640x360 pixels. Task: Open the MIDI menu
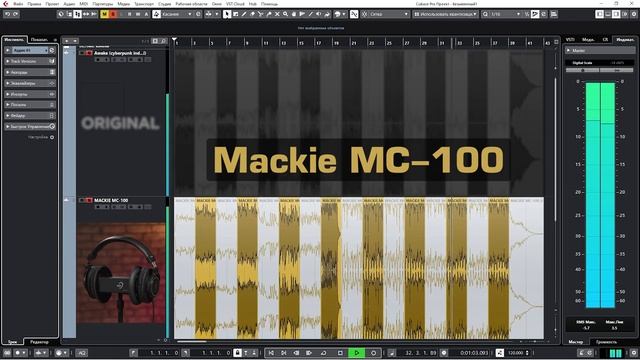click(x=84, y=4)
